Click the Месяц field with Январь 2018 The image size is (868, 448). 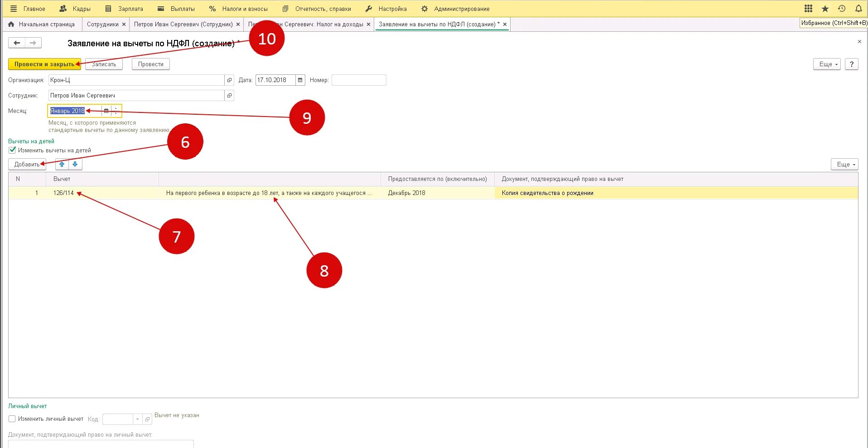[x=75, y=111]
